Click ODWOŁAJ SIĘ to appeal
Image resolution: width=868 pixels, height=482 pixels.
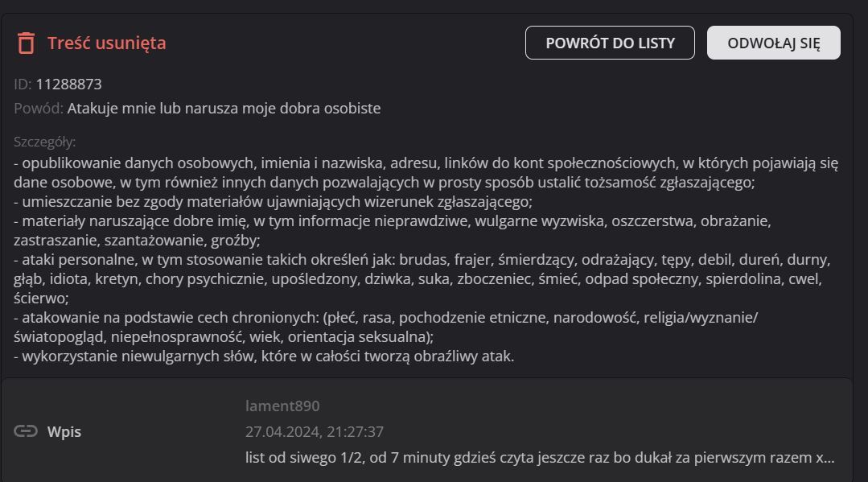[x=773, y=43]
